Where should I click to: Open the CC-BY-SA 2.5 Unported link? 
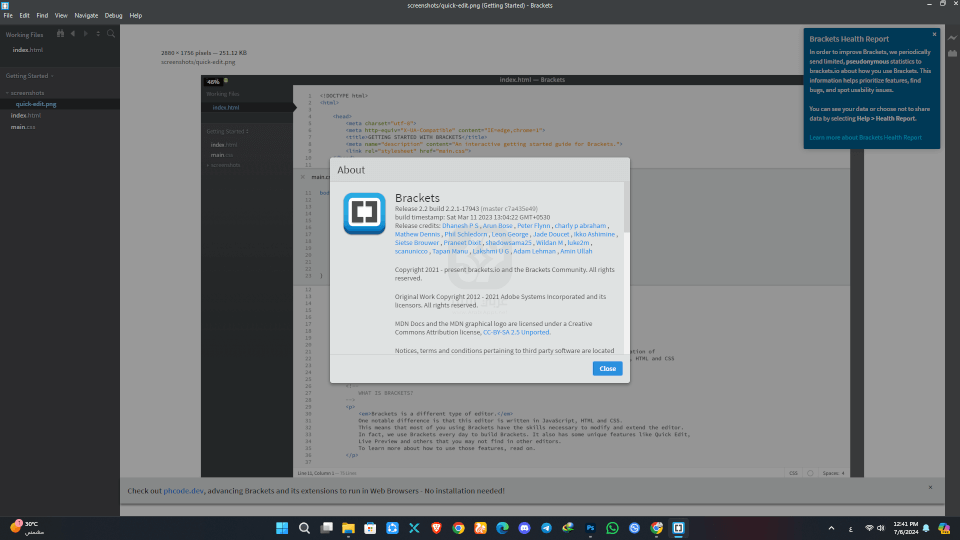[x=516, y=332]
